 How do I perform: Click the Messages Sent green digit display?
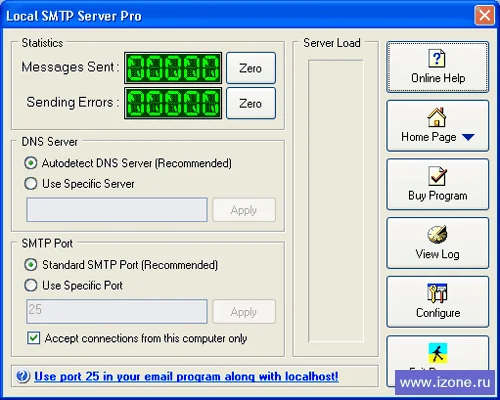173,68
